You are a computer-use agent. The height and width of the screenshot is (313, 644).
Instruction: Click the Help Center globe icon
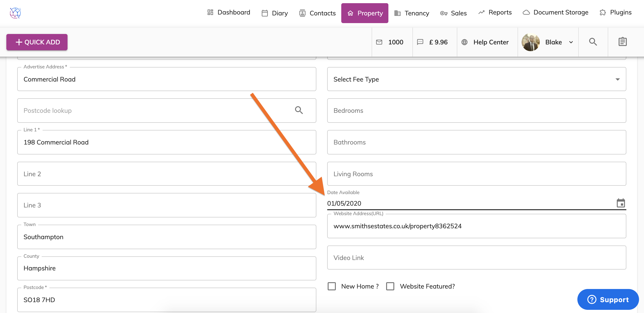point(464,42)
